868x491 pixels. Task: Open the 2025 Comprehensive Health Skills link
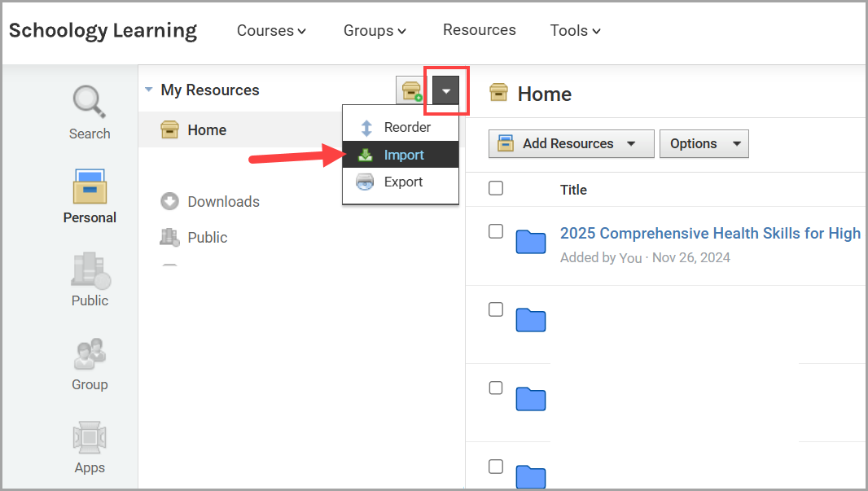click(x=710, y=234)
